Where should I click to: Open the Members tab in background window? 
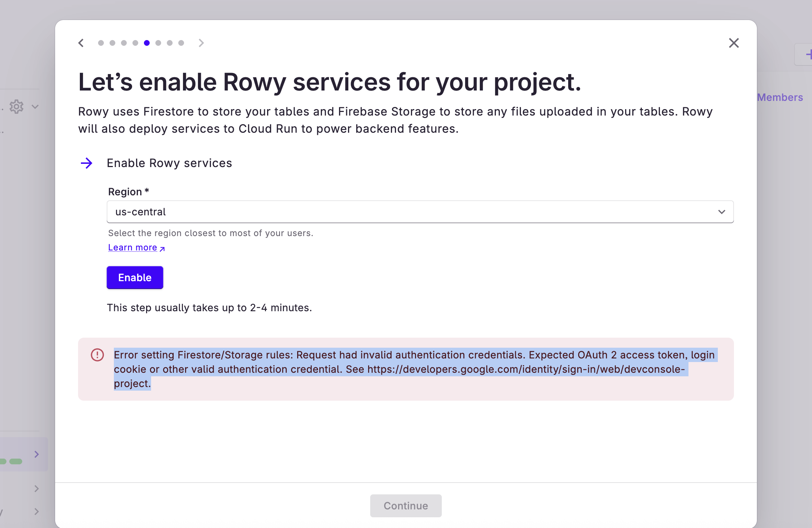pos(780,97)
